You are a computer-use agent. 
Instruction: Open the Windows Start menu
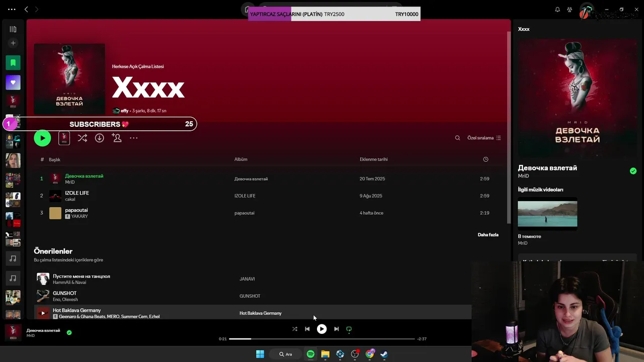click(260, 354)
